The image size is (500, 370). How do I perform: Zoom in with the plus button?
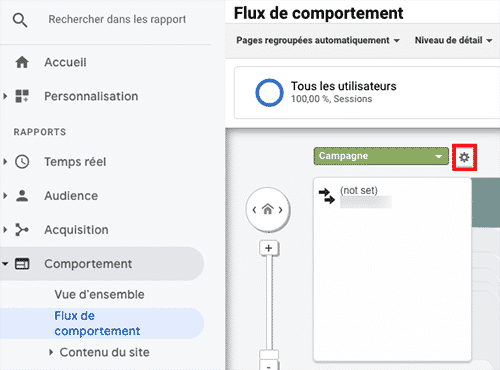pyautogui.click(x=269, y=248)
